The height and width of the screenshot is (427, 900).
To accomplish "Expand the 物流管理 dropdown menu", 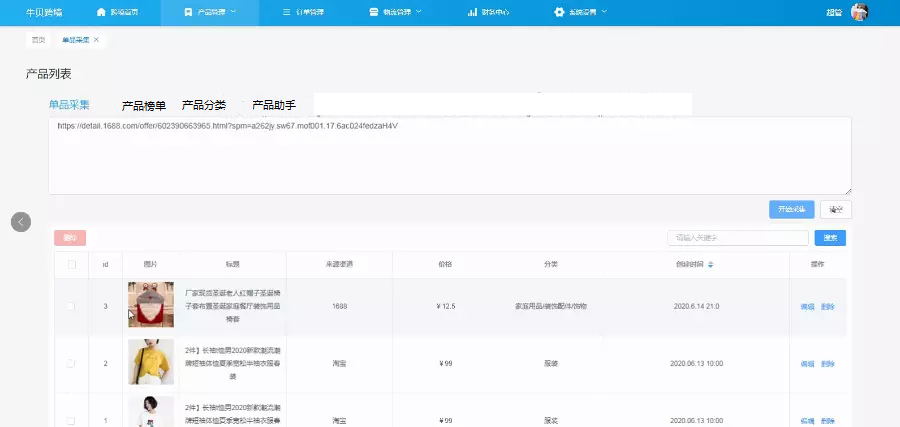I will [x=418, y=13].
